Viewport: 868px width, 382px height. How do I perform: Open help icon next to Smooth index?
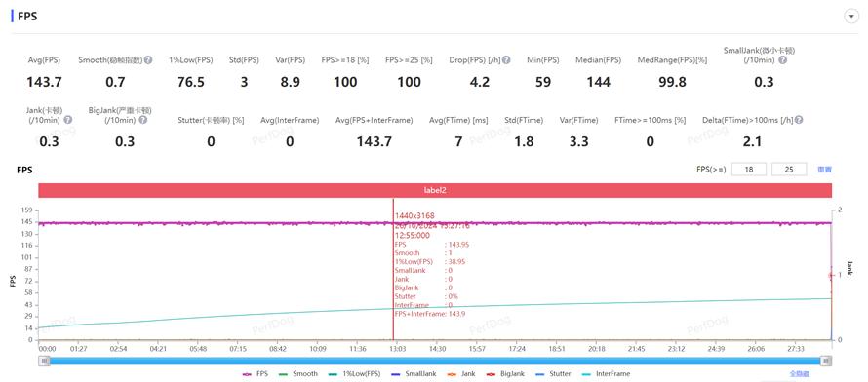tap(148, 59)
